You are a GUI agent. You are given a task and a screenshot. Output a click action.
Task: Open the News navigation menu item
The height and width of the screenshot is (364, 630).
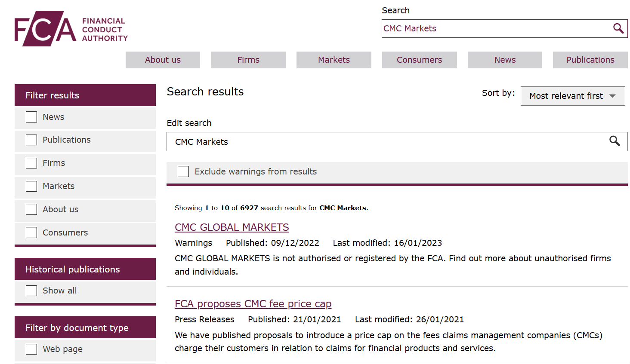point(505,60)
